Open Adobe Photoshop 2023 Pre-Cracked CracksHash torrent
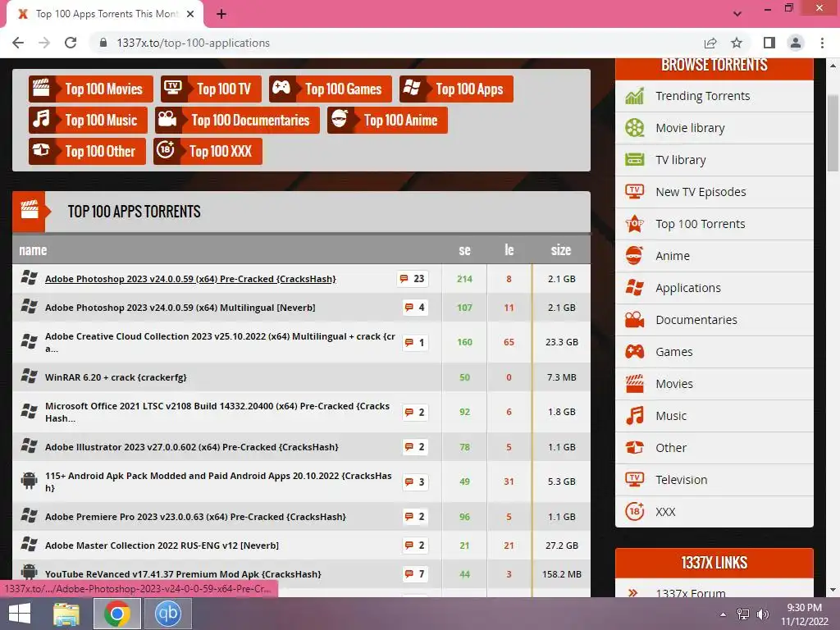Viewport: 840px width, 630px height. point(190,279)
